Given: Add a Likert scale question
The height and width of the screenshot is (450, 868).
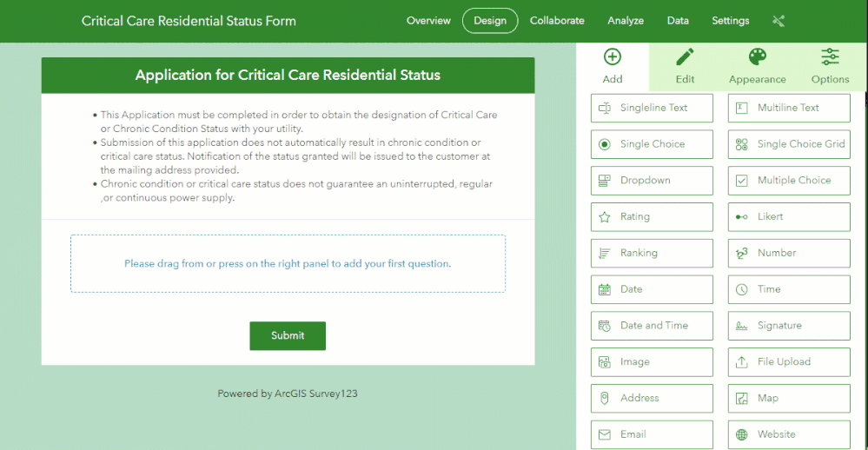Looking at the screenshot, I should tap(789, 217).
